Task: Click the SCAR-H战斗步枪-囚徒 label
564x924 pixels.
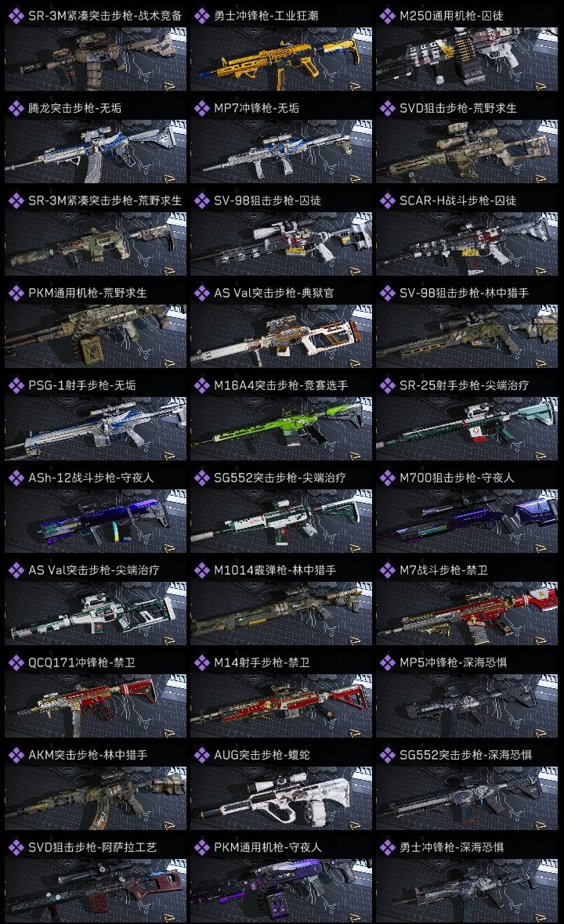Action: 458,200
